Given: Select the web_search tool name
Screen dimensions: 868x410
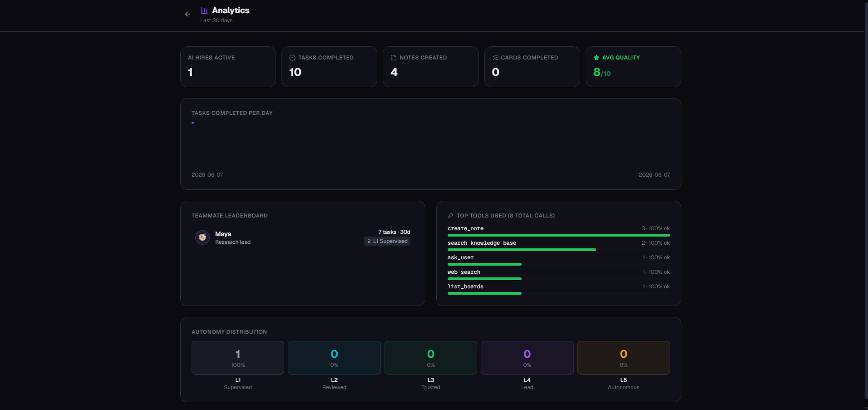Looking at the screenshot, I should (464, 272).
